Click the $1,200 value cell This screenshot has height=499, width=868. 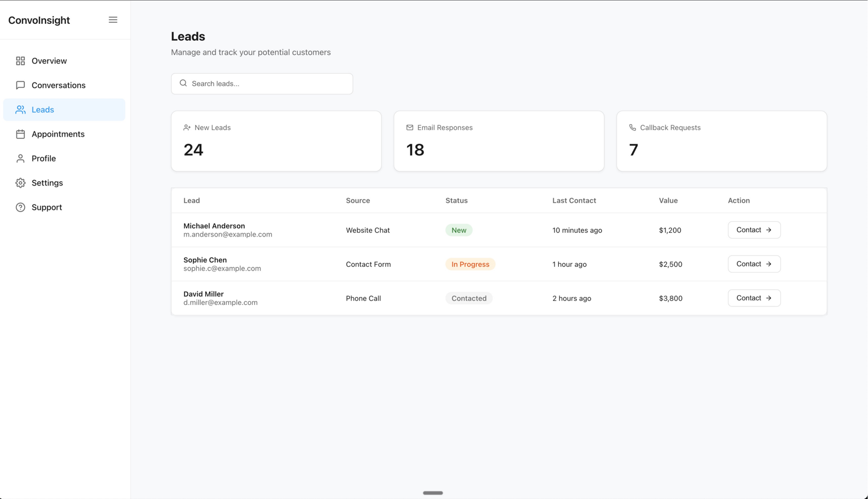[x=670, y=230]
